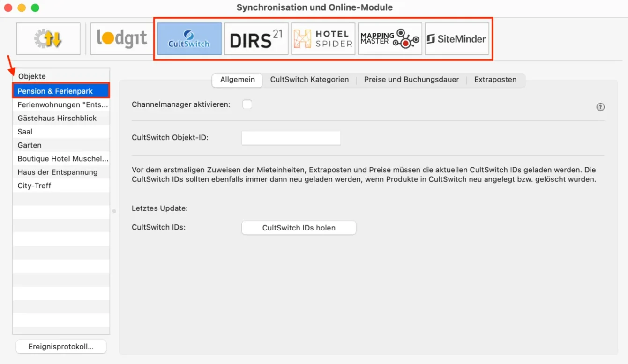Click the Objekte list header
The height and width of the screenshot is (364, 628).
coord(61,76)
